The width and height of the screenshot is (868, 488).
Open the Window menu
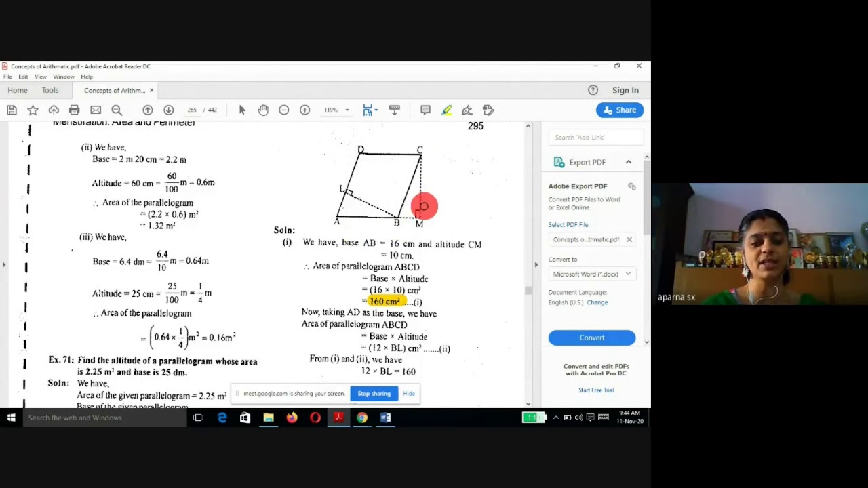click(x=64, y=77)
